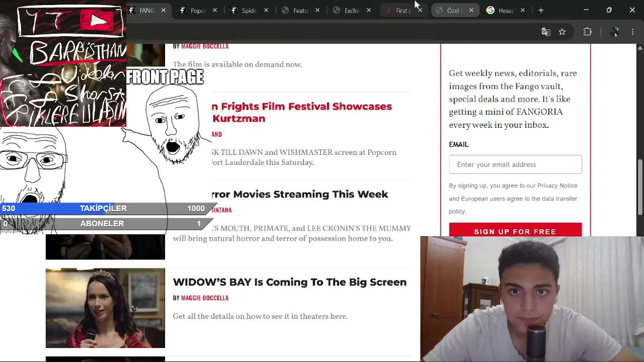Open author Maggie Boccella link above film-on-demand text

coord(205,46)
